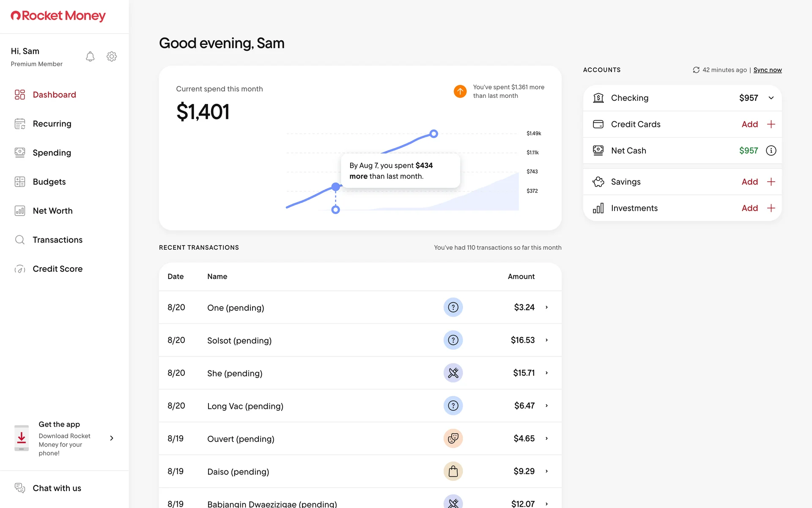This screenshot has height=508, width=812.
Task: Select Aug 7 data point on spending chart
Action: point(335,187)
